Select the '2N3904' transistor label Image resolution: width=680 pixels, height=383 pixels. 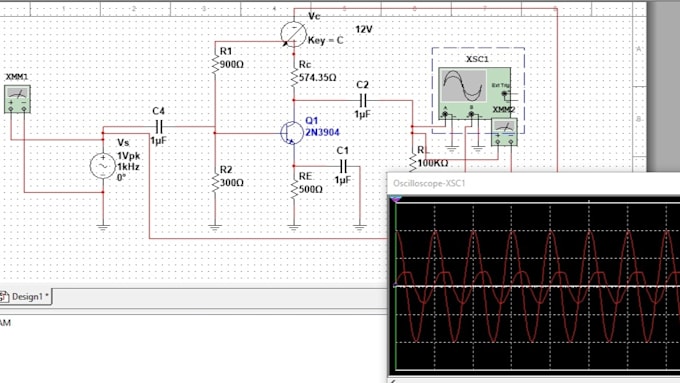pyautogui.click(x=322, y=132)
